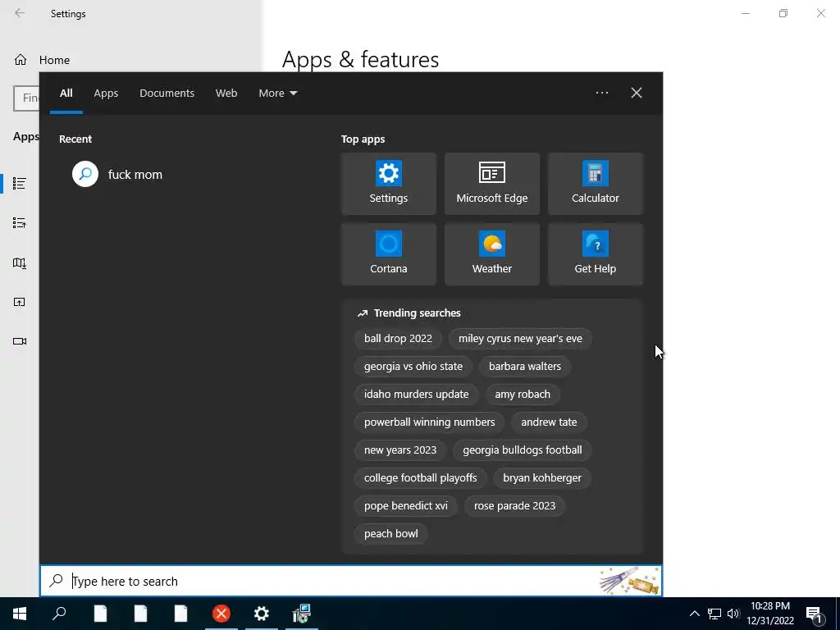Open the Settings top app tile
Image resolution: width=840 pixels, height=630 pixels.
[388, 184]
